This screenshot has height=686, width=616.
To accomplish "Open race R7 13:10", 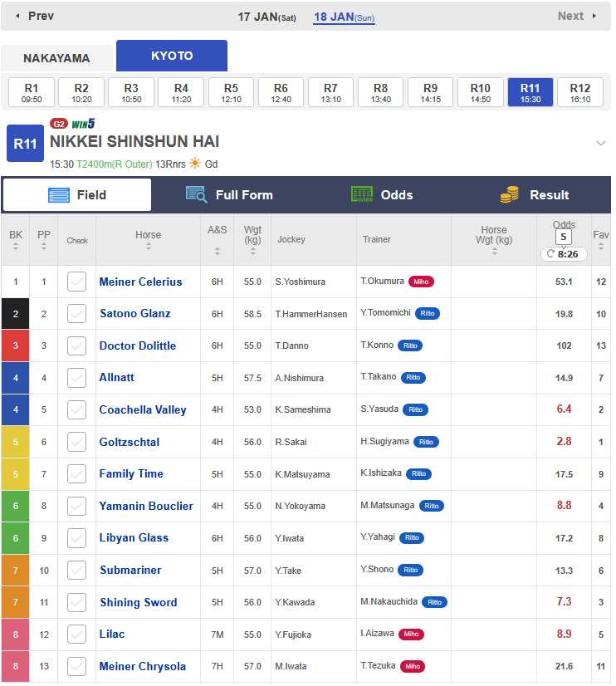I will 331,92.
